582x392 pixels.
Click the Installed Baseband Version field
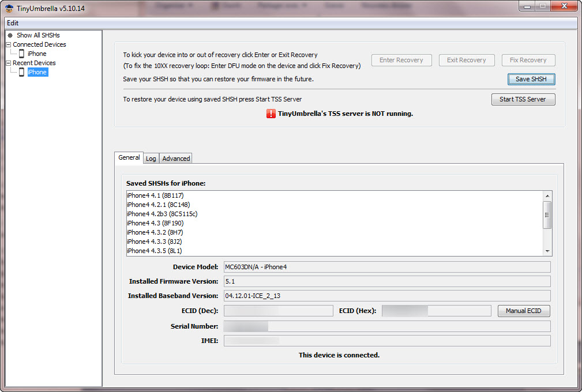click(387, 296)
